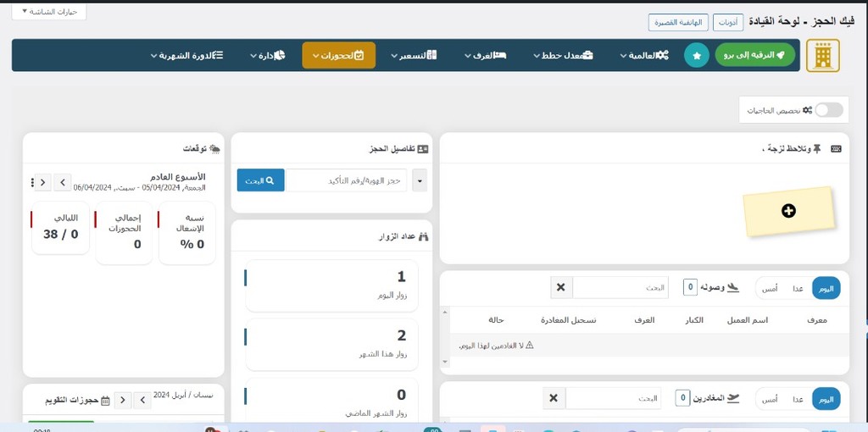Click the حالة status column header

tap(496, 320)
